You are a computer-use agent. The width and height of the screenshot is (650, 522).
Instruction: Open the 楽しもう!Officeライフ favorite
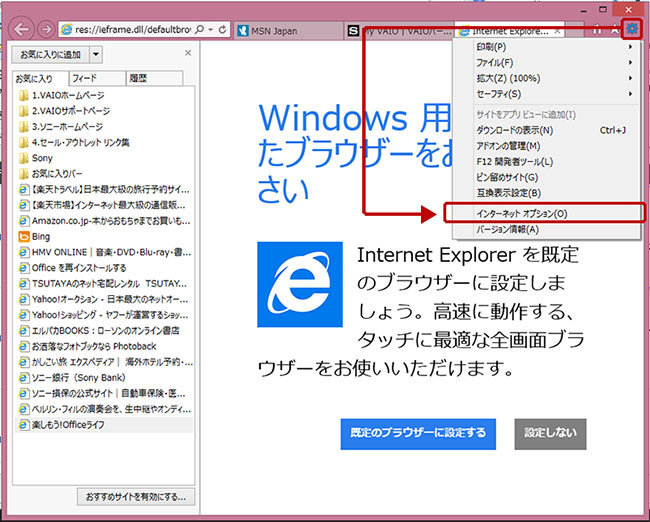(x=104, y=425)
